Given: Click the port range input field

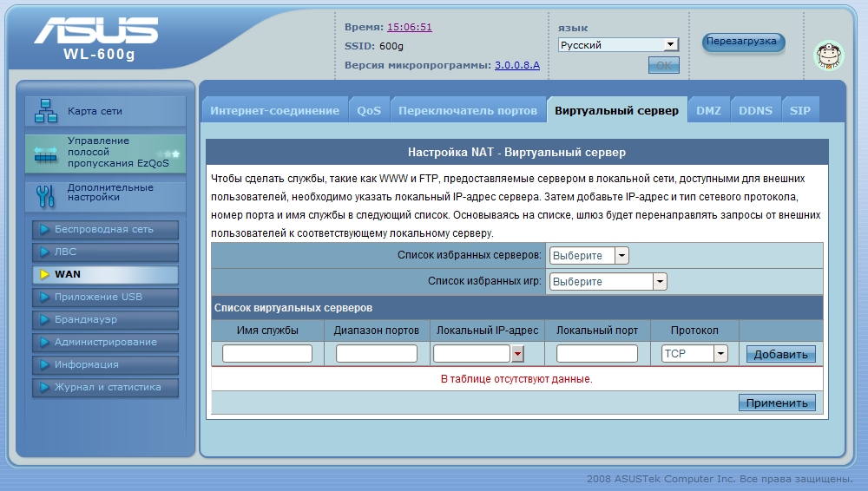Looking at the screenshot, I should 377,354.
